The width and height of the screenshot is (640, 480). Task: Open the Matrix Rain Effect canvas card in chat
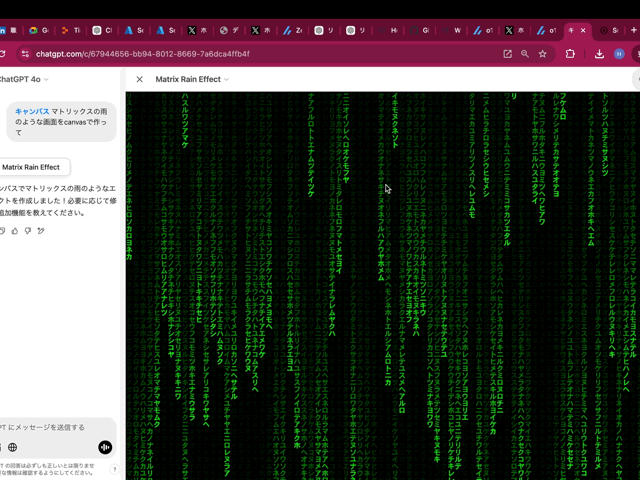point(34,167)
